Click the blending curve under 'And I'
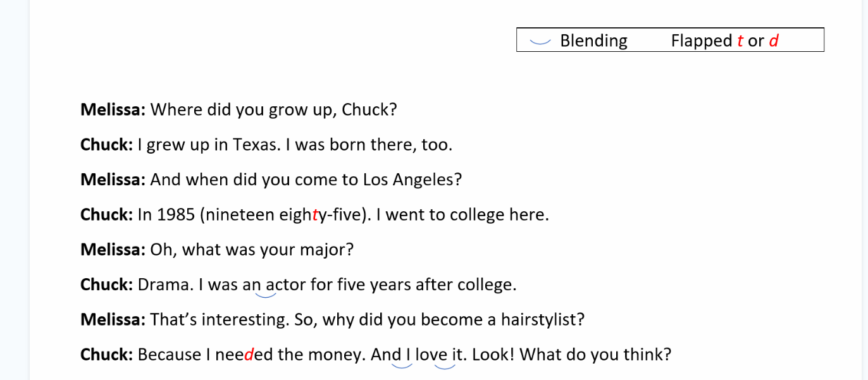868x380 pixels. click(x=402, y=364)
